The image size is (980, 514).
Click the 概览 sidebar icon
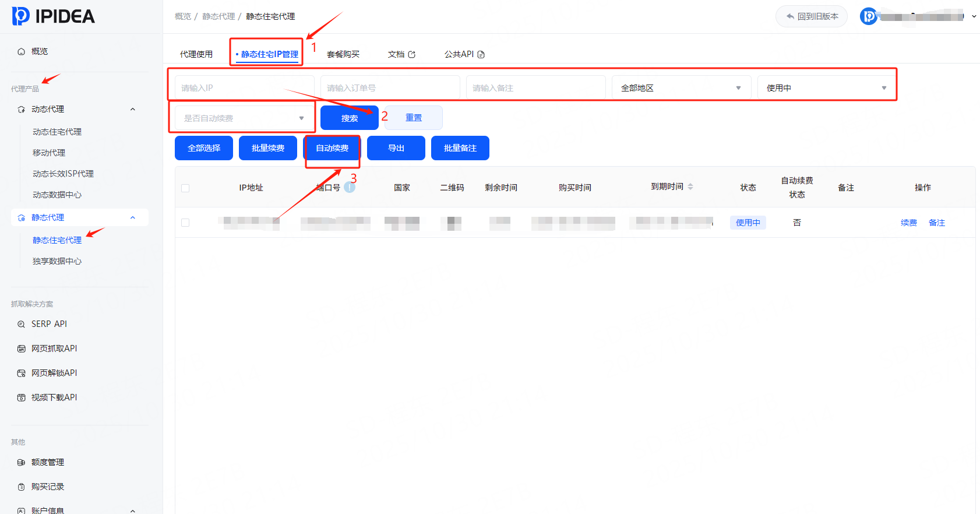coord(22,51)
